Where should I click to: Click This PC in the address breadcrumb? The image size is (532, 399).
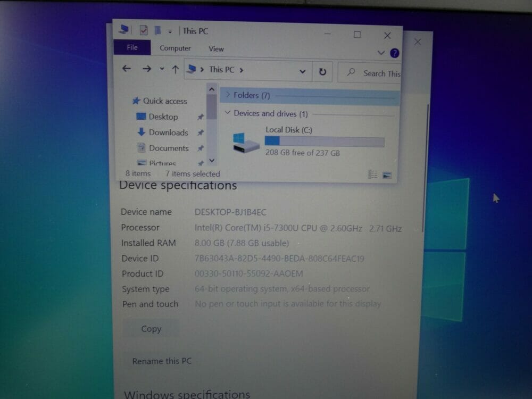click(x=221, y=70)
